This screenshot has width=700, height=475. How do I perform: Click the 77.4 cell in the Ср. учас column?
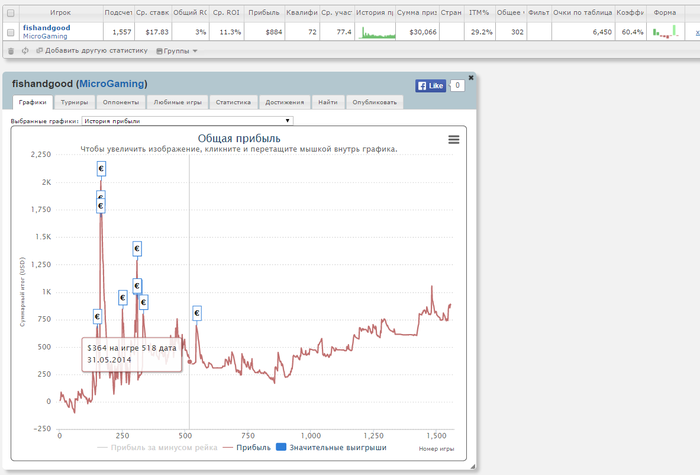(x=337, y=32)
